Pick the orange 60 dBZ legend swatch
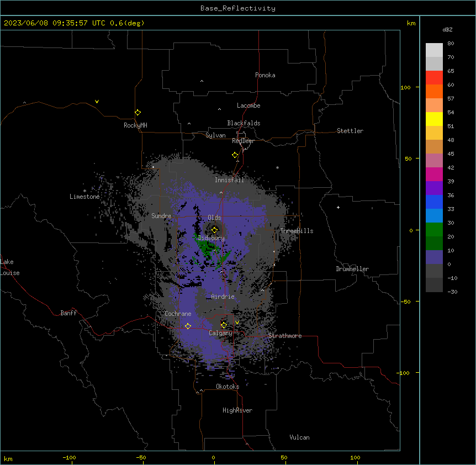 pos(434,91)
